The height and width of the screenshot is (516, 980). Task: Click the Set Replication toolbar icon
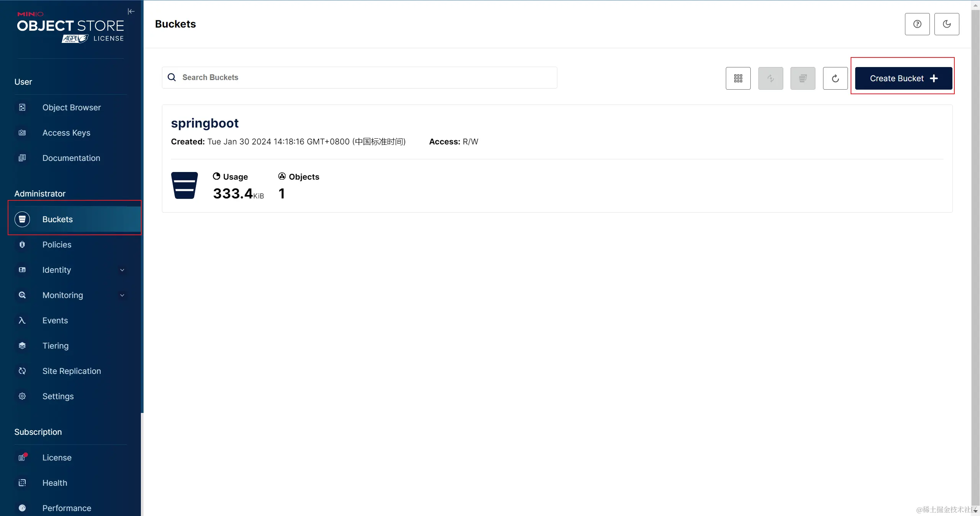pos(771,79)
